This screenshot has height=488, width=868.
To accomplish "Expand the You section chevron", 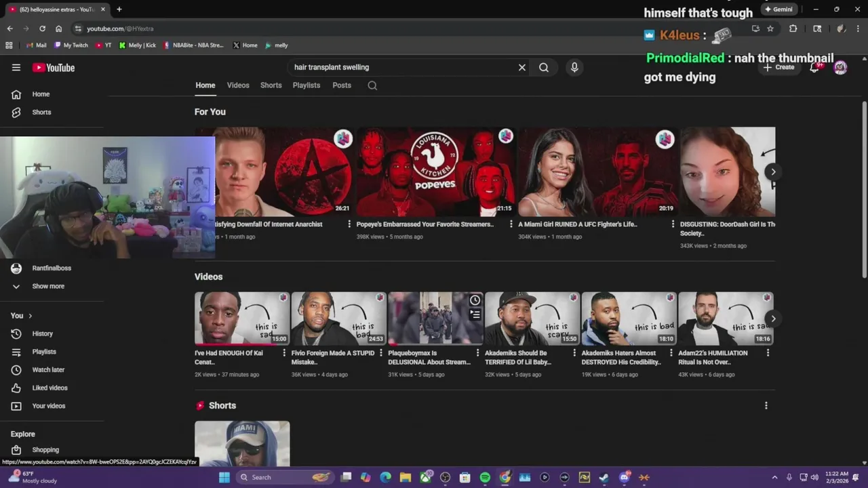I will [30, 316].
